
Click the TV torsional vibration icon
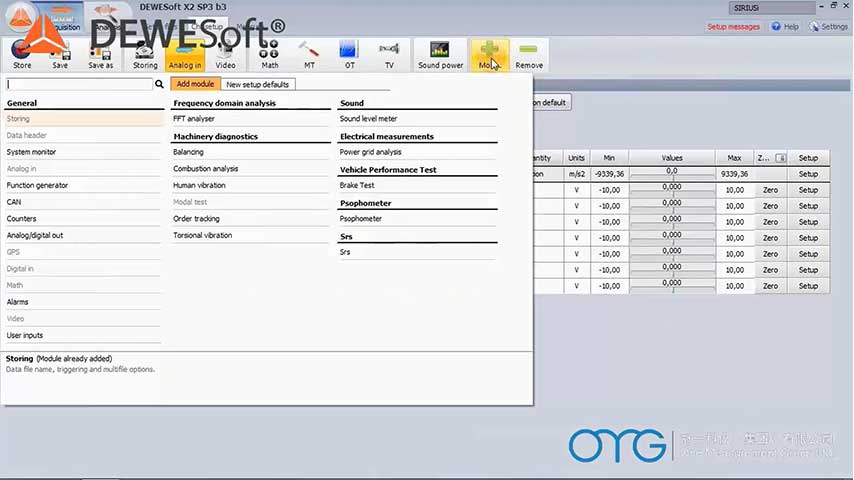click(389, 54)
